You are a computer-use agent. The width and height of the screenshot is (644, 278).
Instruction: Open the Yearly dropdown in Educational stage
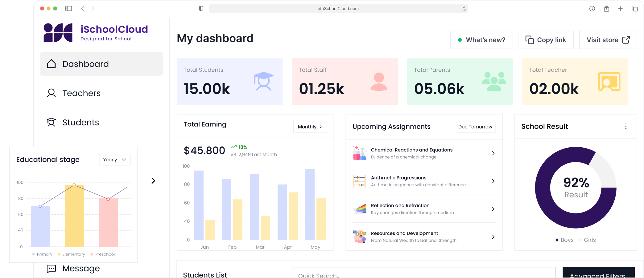(115, 160)
